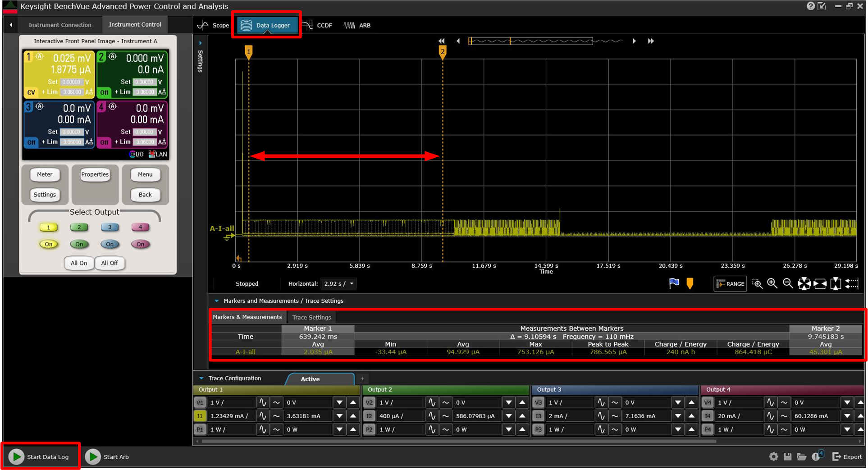Step back with single left arrow
This screenshot has height=470, width=868.
point(458,41)
